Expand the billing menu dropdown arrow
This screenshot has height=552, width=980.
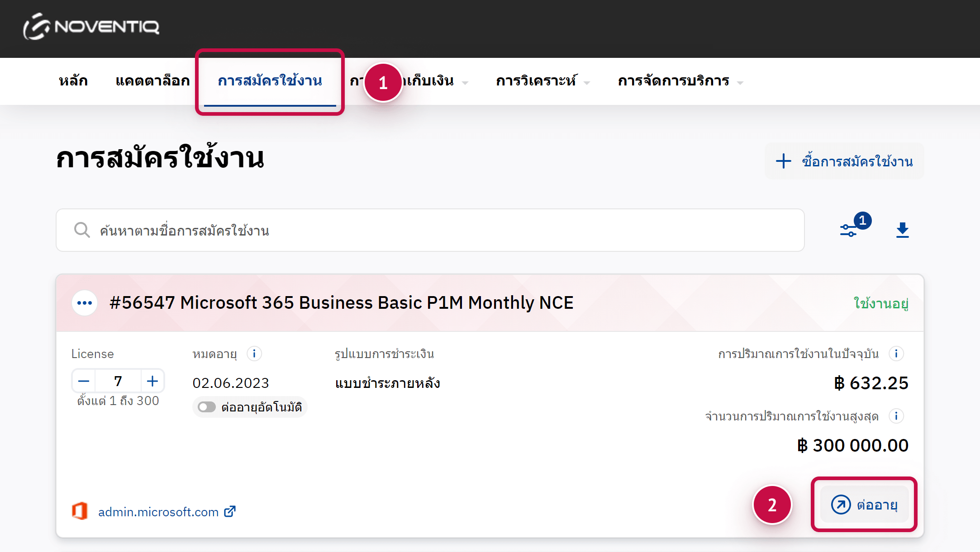(465, 83)
